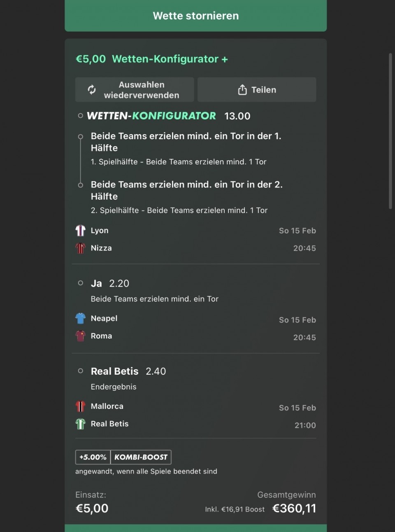Click the Lyon team jersey icon

pos(80,231)
